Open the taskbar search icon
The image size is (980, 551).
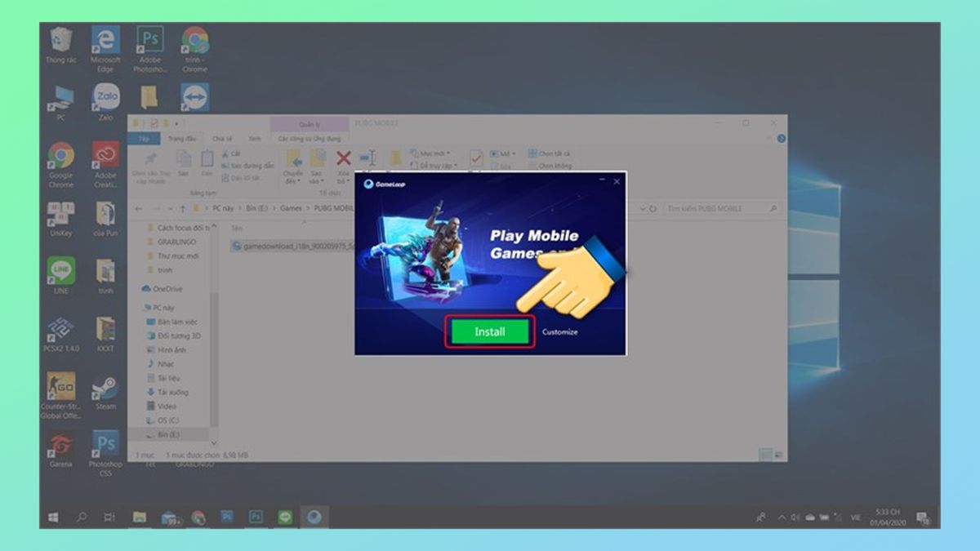coord(82,517)
